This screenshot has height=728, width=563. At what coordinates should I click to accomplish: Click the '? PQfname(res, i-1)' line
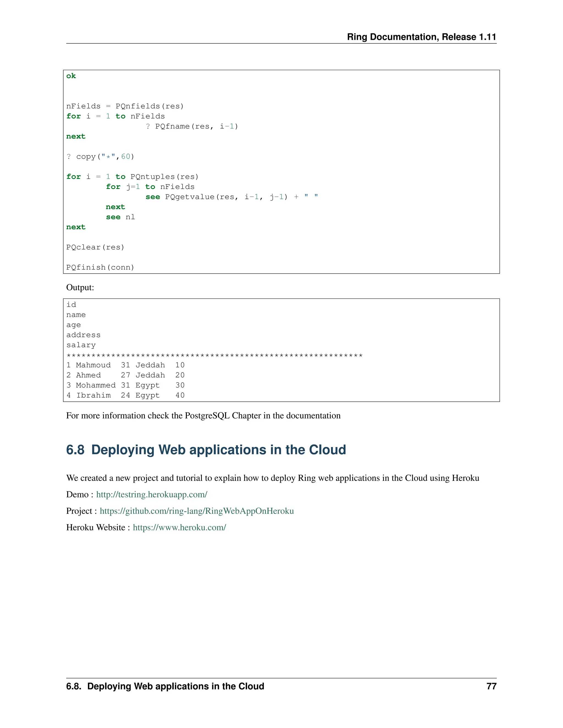(192, 126)
